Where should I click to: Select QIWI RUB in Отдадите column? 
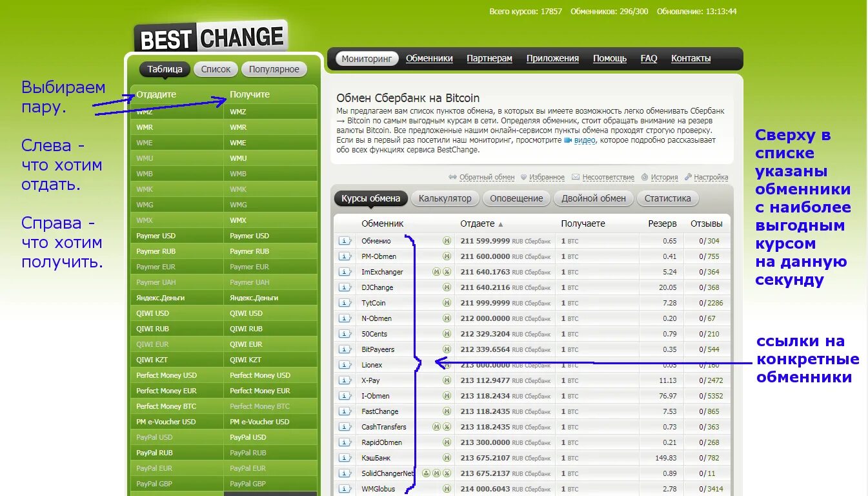point(177,329)
